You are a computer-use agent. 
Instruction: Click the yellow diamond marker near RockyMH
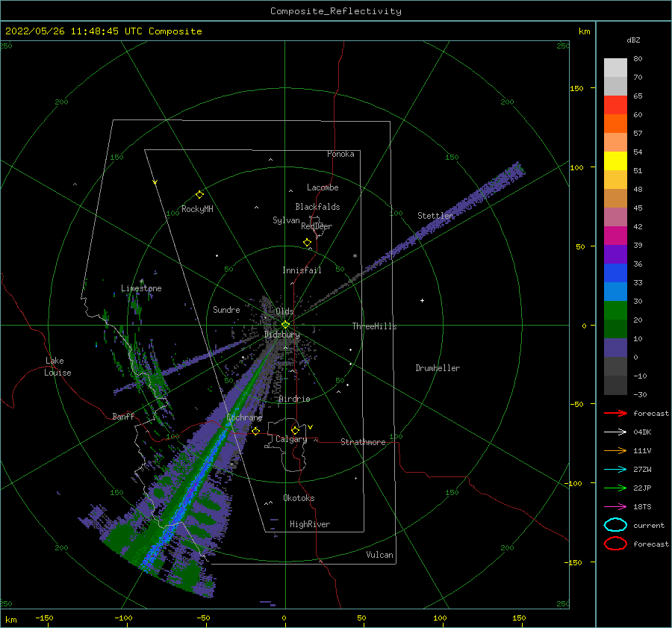click(199, 195)
